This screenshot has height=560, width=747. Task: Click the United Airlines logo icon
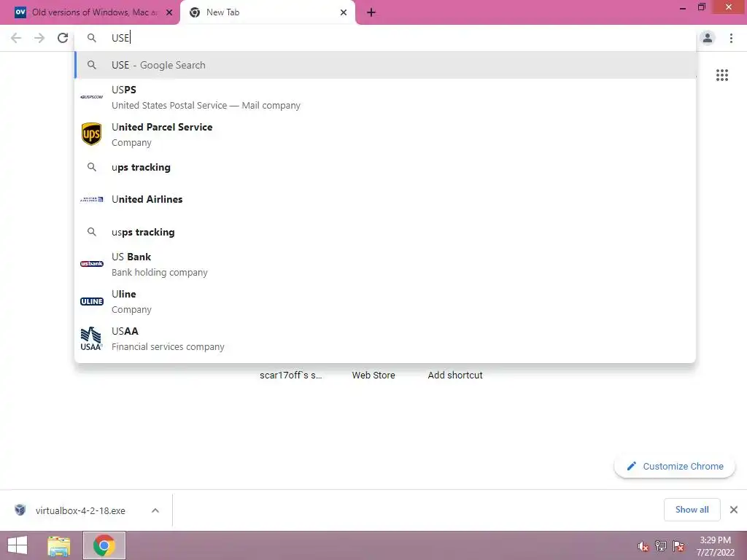[91, 199]
